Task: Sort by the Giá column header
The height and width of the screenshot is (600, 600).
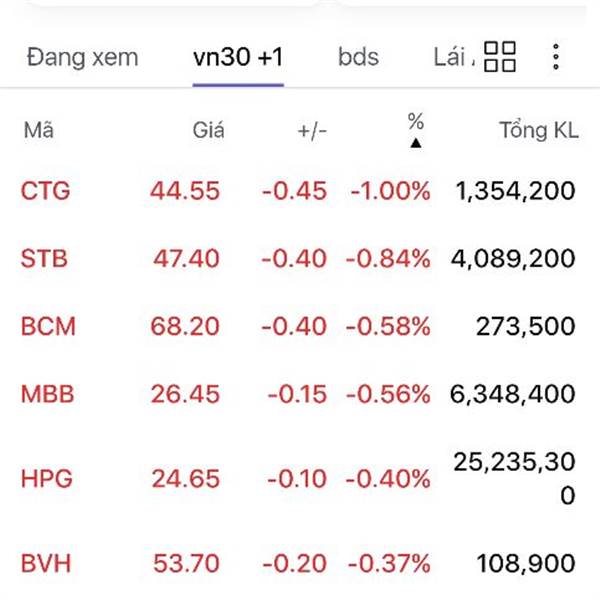Action: pyautogui.click(x=209, y=130)
